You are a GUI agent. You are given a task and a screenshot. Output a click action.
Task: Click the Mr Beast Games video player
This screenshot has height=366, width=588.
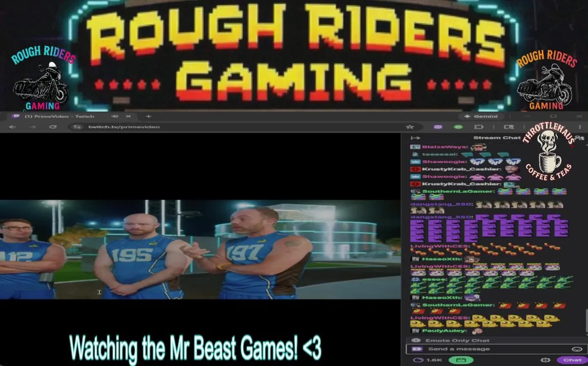(200, 250)
